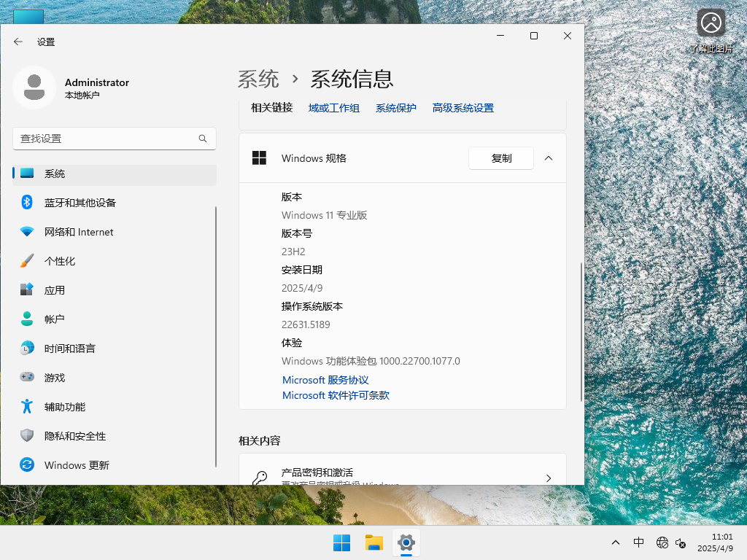Show hidden system tray icons
This screenshot has width=747, height=560.
click(616, 542)
